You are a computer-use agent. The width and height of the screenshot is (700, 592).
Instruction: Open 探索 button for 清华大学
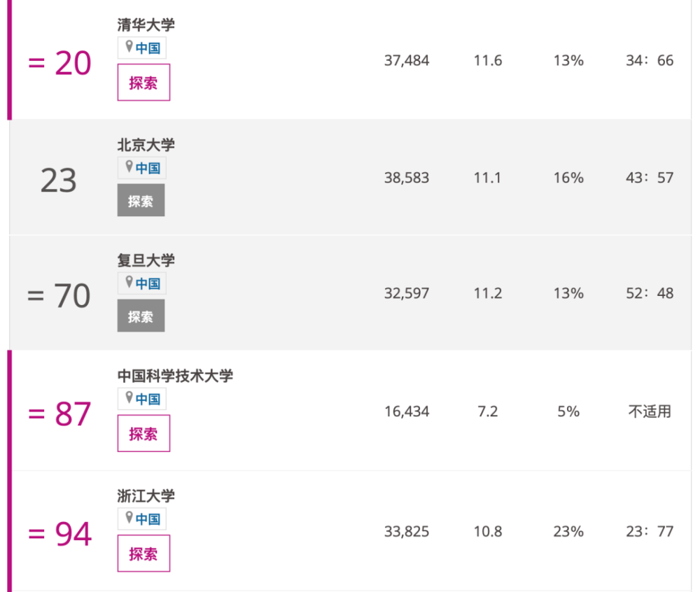[x=143, y=83]
